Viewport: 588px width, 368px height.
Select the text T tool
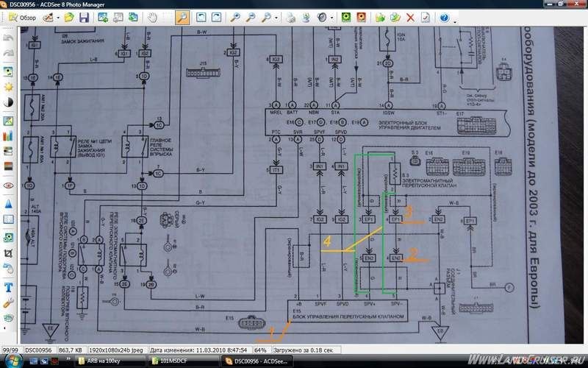(8, 287)
